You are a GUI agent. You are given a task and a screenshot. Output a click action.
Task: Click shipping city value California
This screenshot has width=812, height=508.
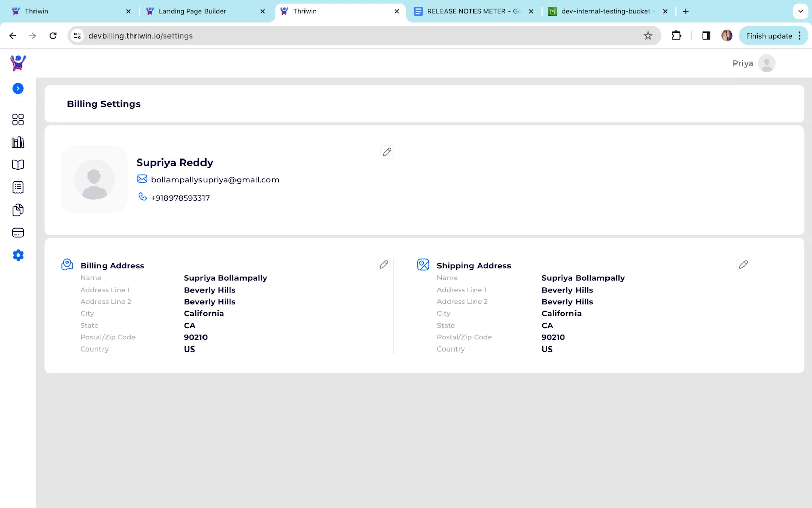tap(561, 313)
